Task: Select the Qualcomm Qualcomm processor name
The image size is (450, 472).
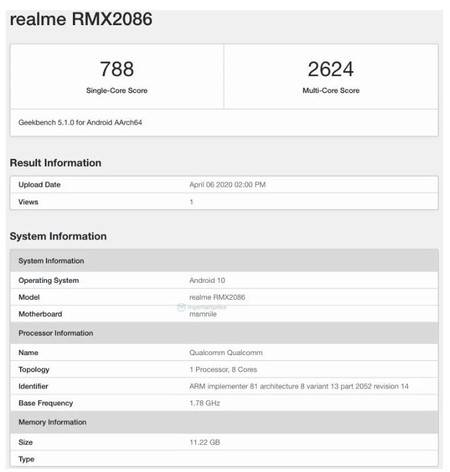Action: point(226,352)
